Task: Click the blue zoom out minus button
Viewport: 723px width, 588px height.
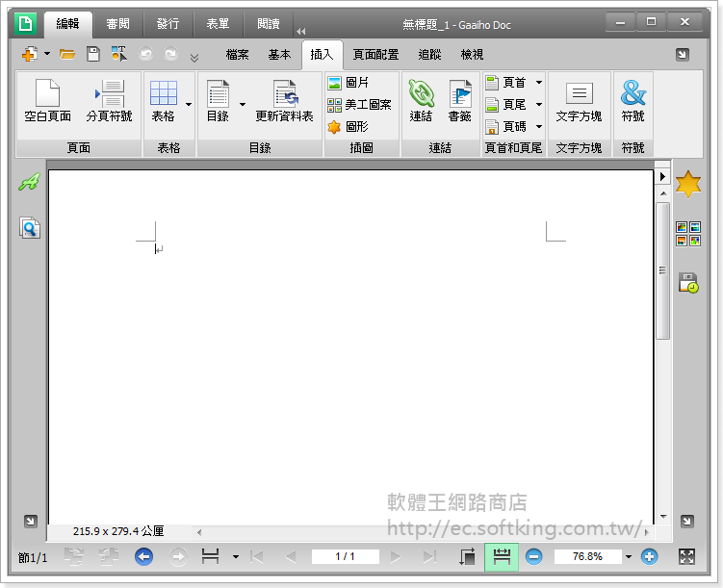Action: click(533, 556)
